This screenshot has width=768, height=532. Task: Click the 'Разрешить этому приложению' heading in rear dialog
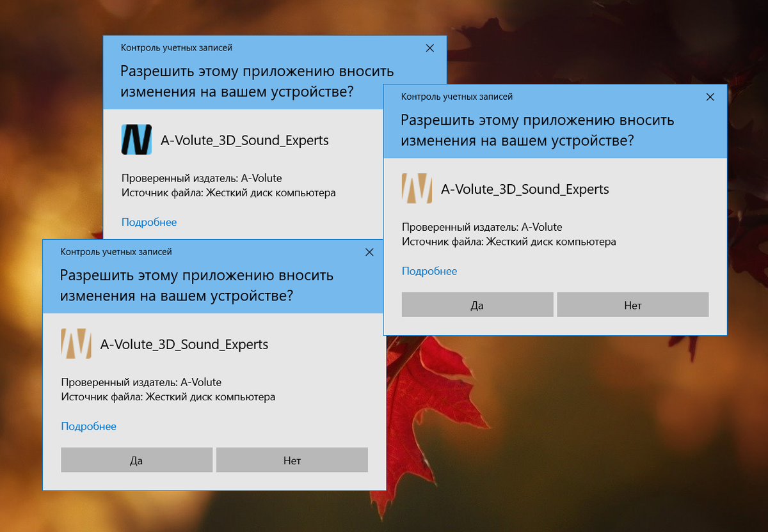coord(257,81)
